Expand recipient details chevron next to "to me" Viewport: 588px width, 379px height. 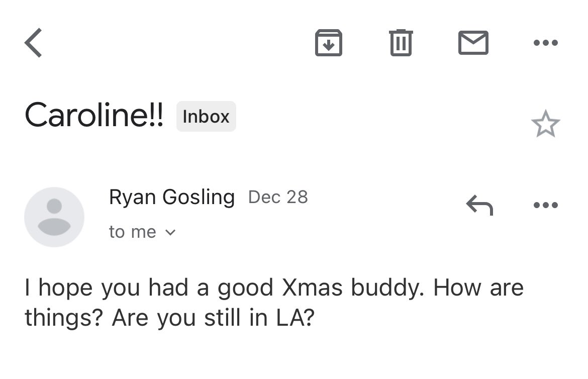pos(170,232)
